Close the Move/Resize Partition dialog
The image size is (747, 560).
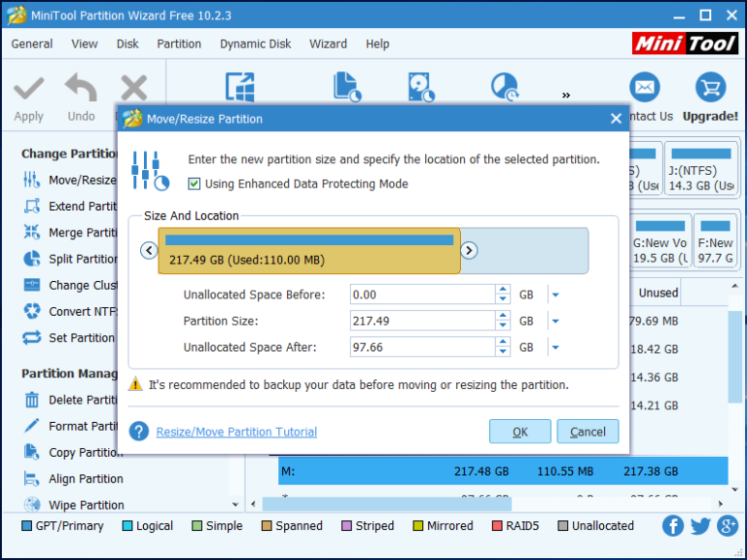[616, 119]
